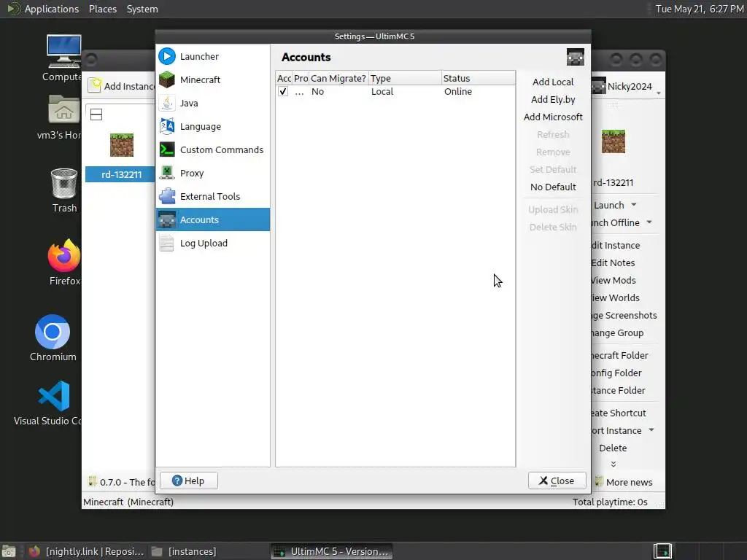Click the show desktop icon in bottom panel

pyautogui.click(x=9, y=551)
